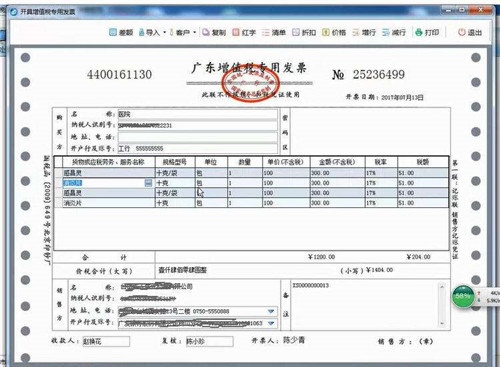This screenshot has height=367, width=500.
Task: Click the 复制 copy toolbar icon
Action: point(214,32)
